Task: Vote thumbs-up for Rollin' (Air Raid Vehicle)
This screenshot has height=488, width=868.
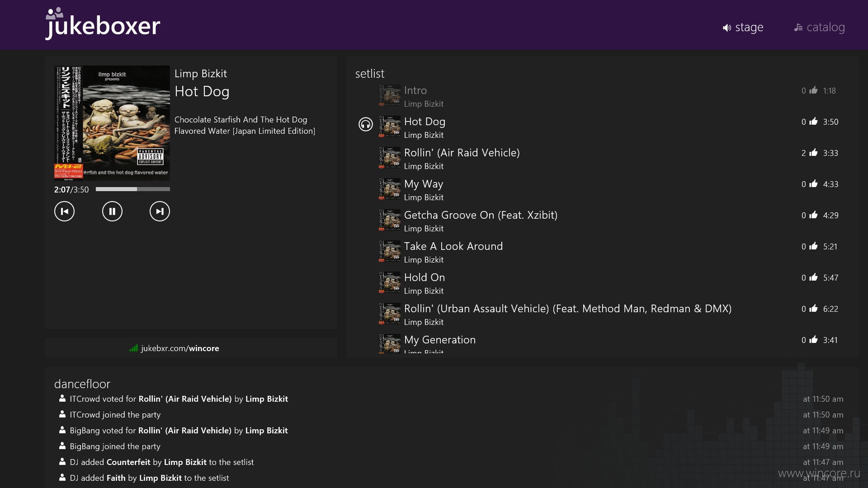Action: click(813, 153)
